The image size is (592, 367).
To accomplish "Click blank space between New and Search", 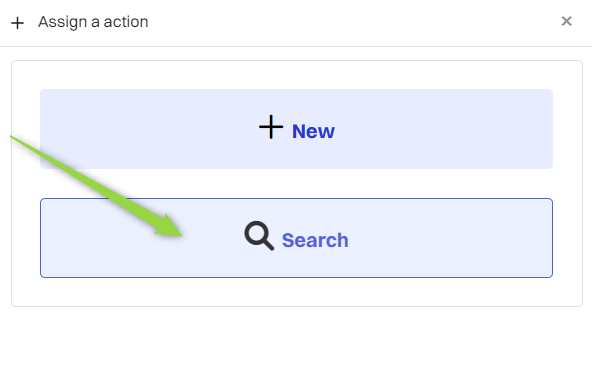I will click(x=340, y=184).
